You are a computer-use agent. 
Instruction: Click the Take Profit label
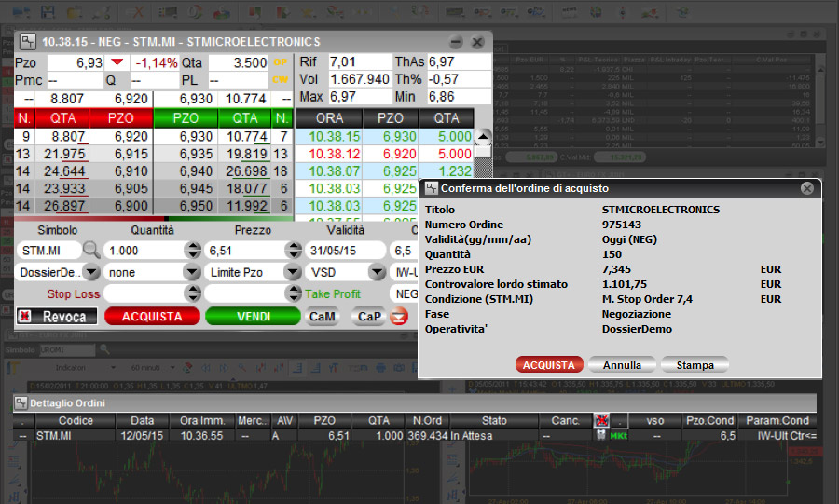(332, 293)
